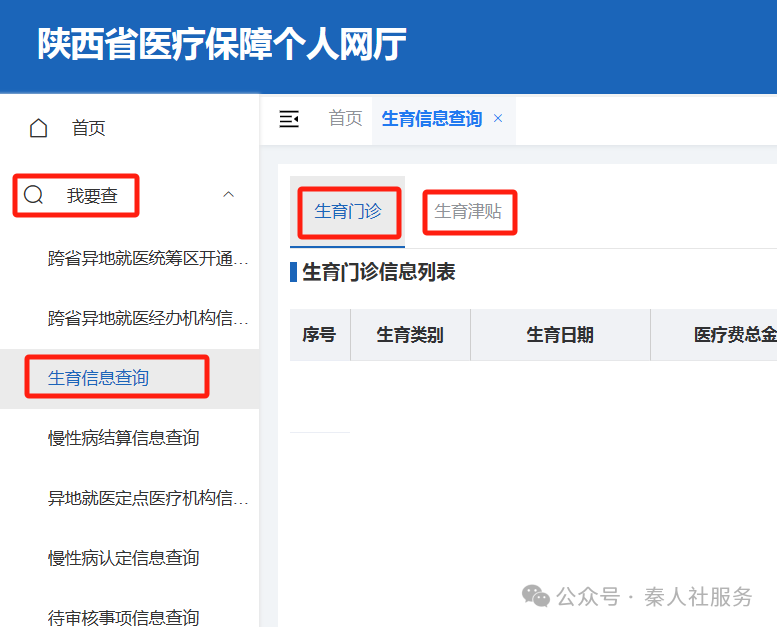
Task: Select 生育信息查询 in the sidebar
Action: point(98,378)
